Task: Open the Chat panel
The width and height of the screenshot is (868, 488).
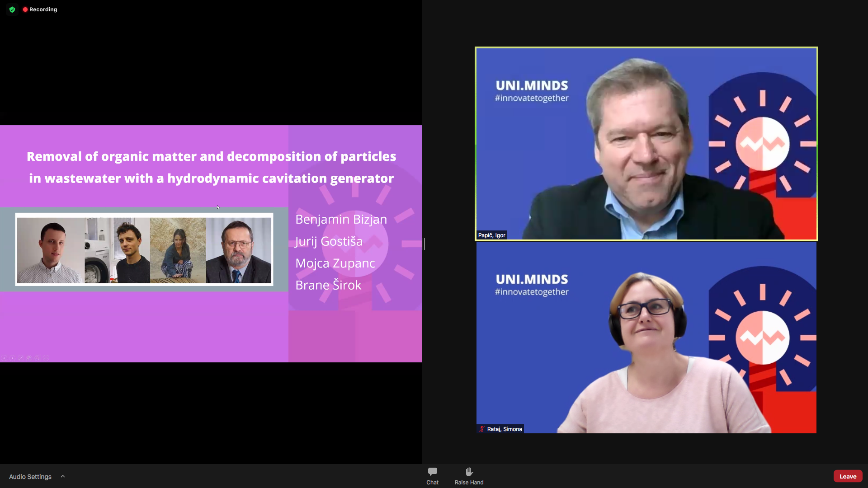Action: point(432,476)
